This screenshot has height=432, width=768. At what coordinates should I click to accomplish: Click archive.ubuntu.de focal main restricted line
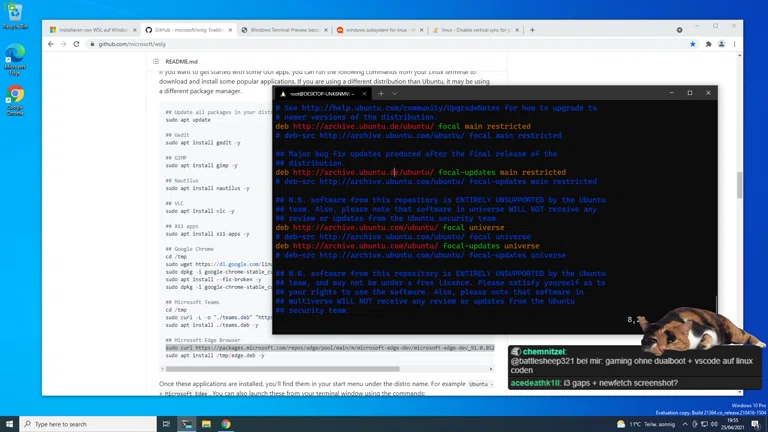[403, 126]
